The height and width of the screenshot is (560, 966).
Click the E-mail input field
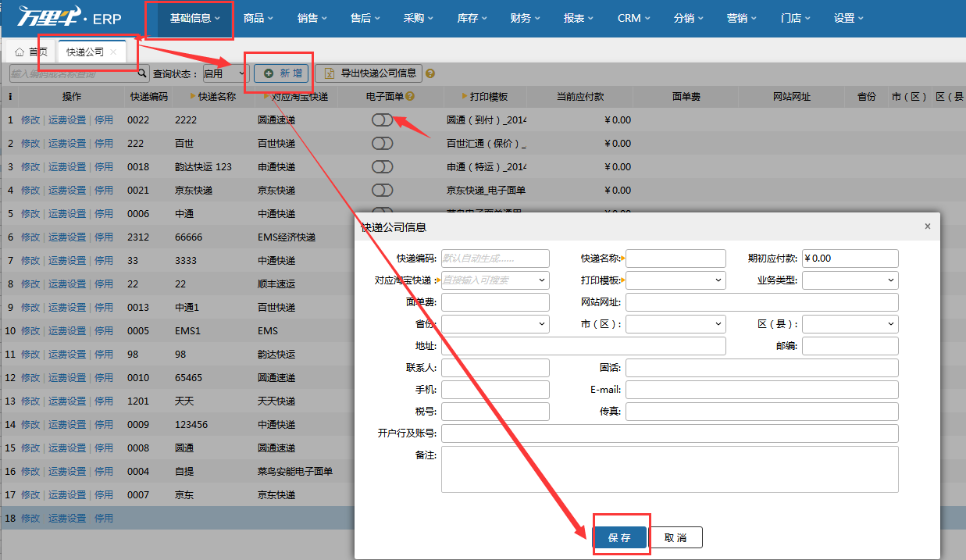[762, 389]
